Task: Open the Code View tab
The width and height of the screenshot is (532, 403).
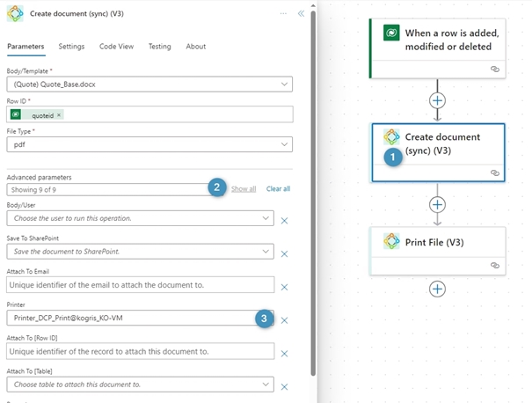Action: (x=116, y=47)
